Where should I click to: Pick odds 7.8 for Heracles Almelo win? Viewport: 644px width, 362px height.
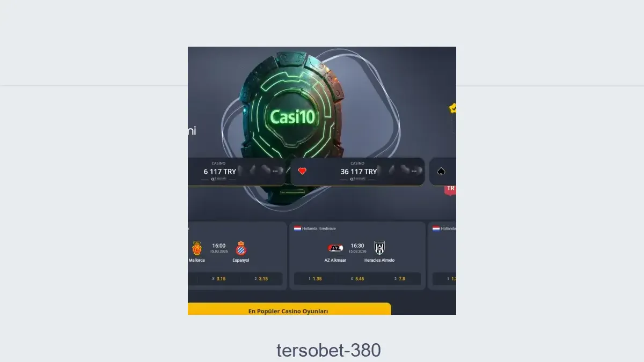point(399,279)
